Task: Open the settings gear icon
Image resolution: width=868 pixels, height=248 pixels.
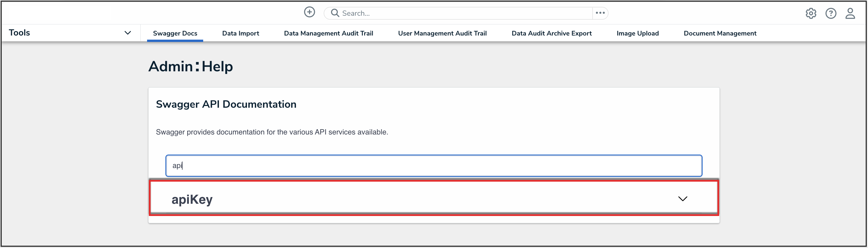Action: (x=810, y=13)
